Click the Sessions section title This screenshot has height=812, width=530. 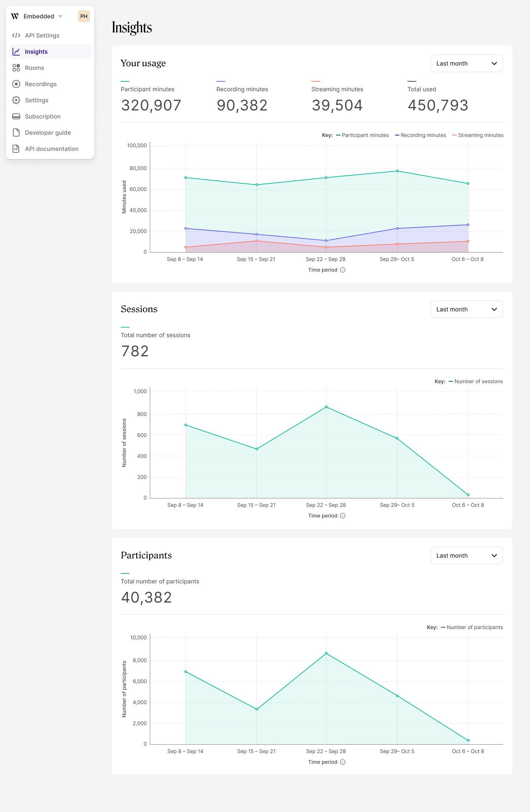click(139, 309)
